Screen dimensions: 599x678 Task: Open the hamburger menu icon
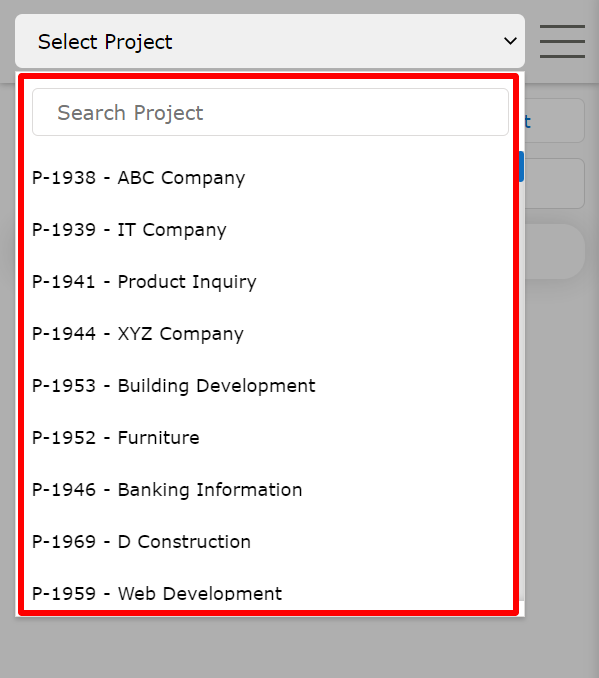click(x=562, y=41)
